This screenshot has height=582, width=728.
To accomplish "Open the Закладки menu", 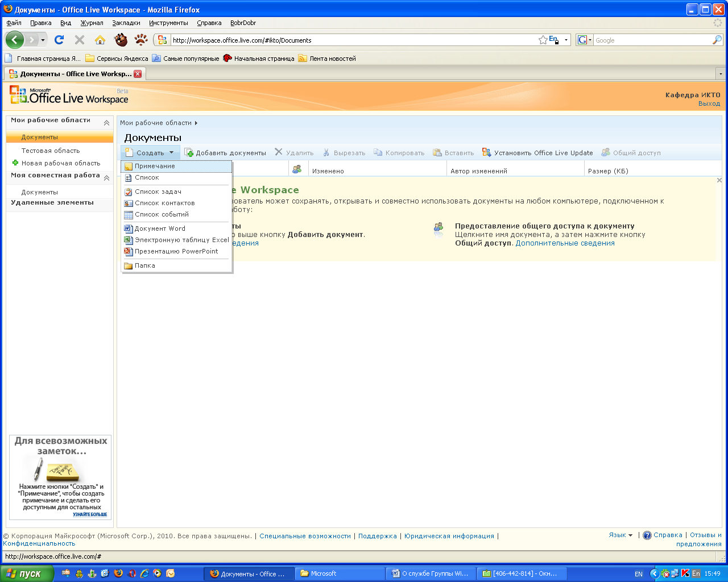I will [126, 23].
